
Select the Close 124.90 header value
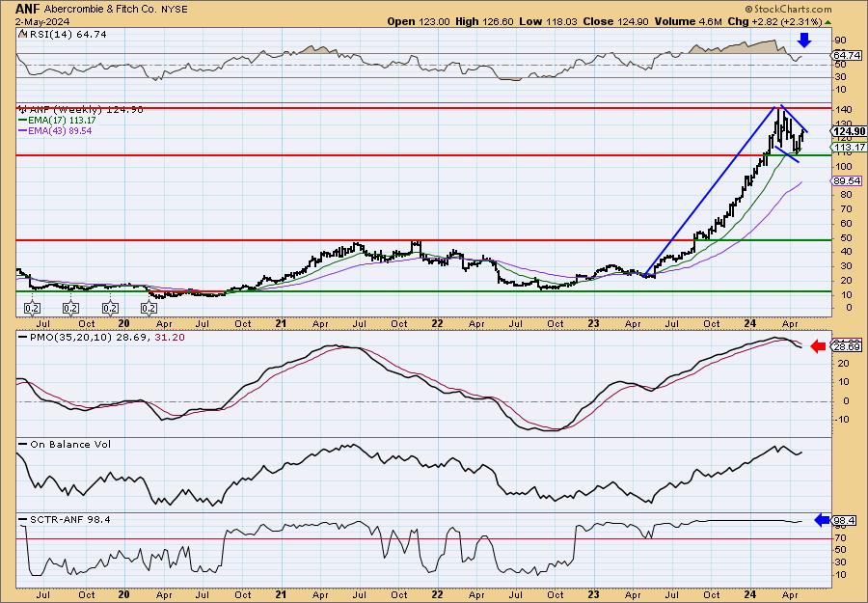pos(616,21)
